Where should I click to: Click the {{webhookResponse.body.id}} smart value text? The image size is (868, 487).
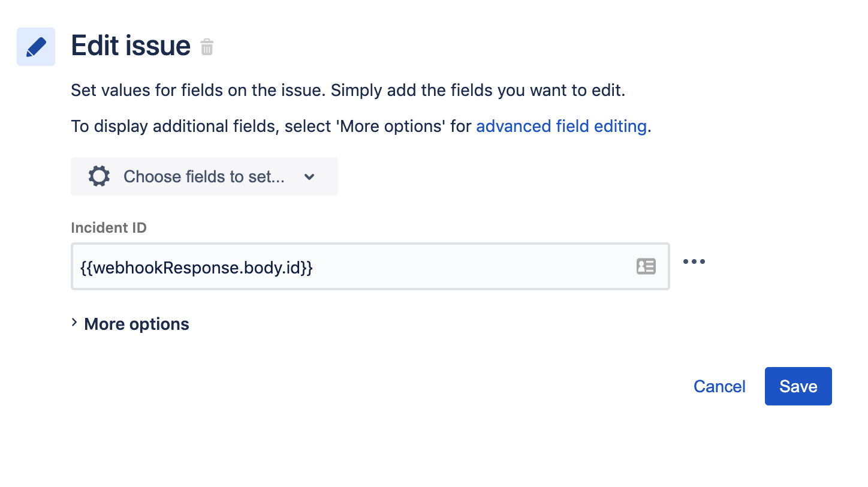click(197, 267)
